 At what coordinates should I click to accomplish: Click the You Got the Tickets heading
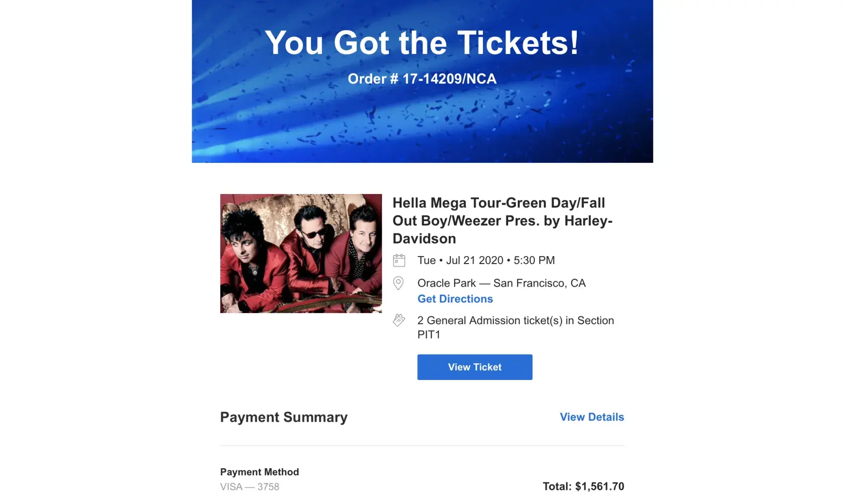pos(422,43)
